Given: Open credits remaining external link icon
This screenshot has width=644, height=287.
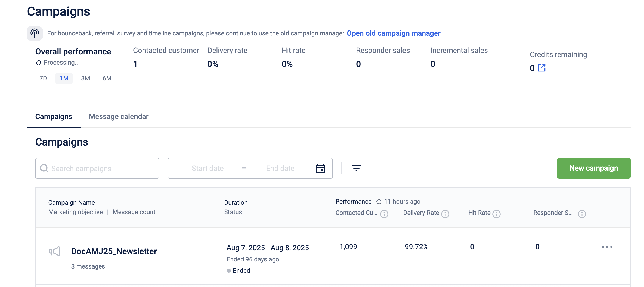Looking at the screenshot, I should point(542,68).
